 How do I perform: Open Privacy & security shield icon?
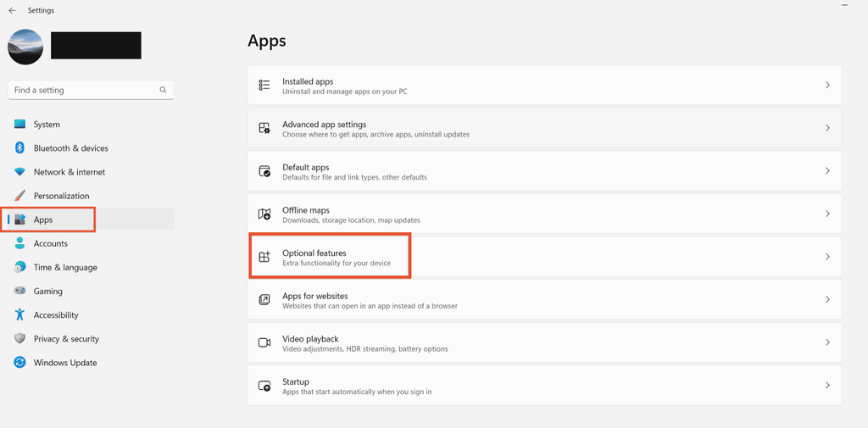pyautogui.click(x=20, y=338)
